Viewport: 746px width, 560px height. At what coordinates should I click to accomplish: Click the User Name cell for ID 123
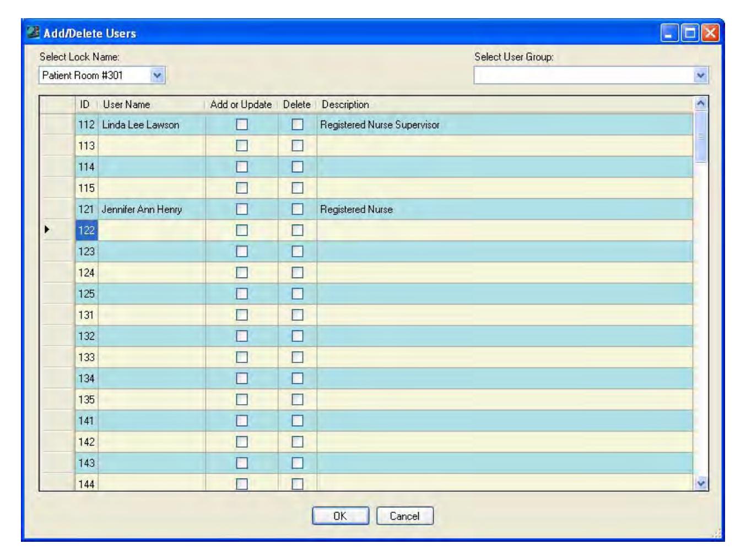[x=152, y=252]
